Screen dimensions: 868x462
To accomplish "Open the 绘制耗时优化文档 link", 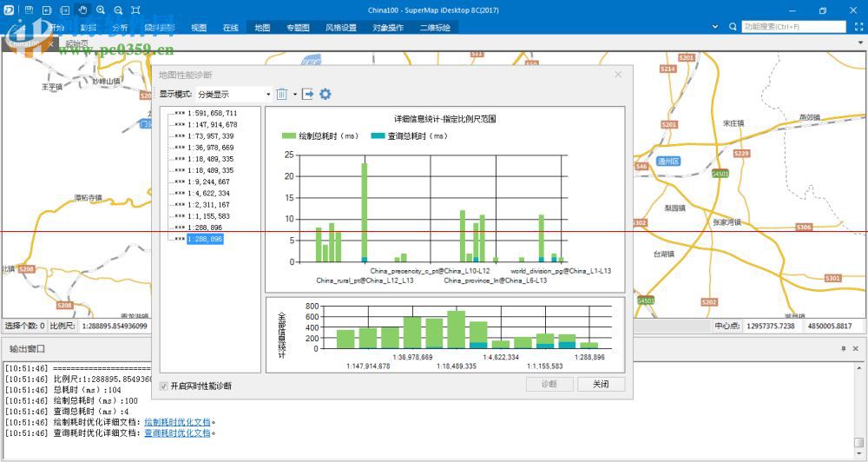I will 177,422.
